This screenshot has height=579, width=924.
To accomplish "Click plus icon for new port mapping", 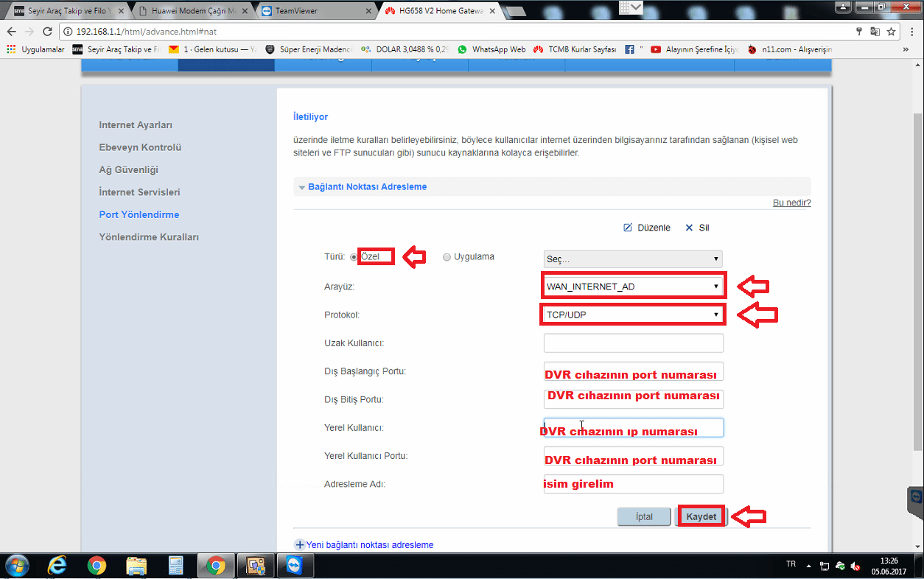I will [x=300, y=545].
